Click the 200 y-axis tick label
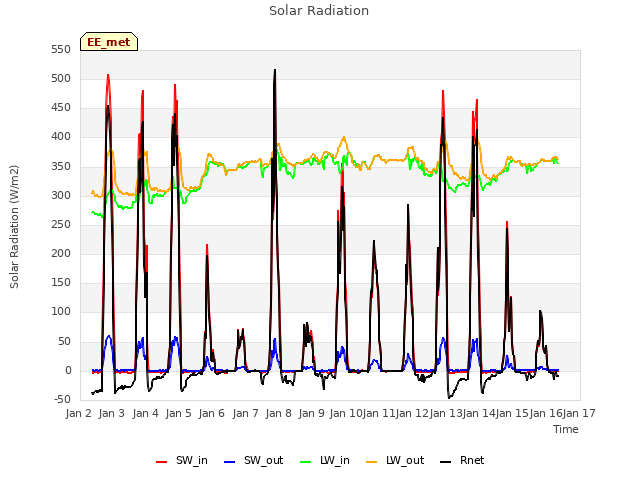Viewport: 640px width, 480px height. pos(61,253)
